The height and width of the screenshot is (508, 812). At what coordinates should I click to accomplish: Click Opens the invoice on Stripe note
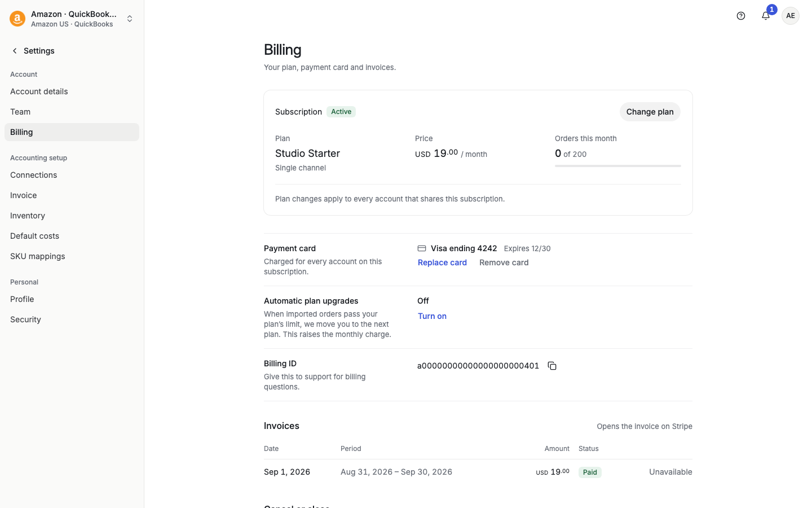click(x=645, y=426)
